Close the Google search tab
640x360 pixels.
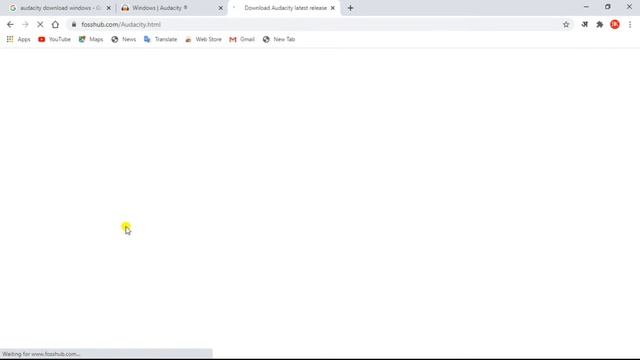pos(109,8)
